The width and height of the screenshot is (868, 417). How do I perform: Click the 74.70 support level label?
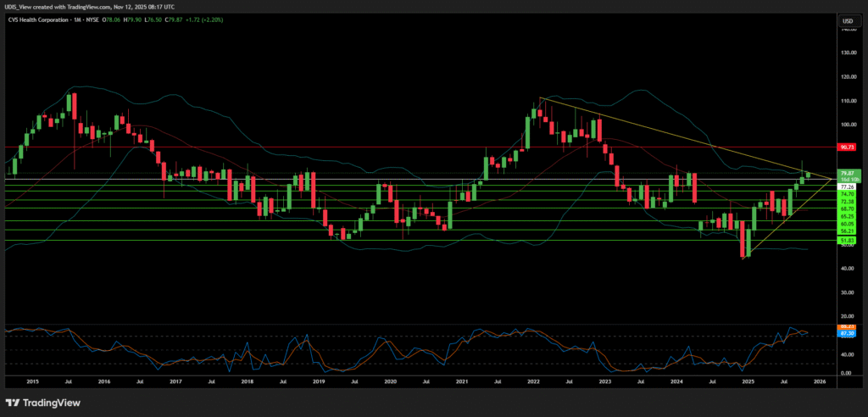pos(846,193)
